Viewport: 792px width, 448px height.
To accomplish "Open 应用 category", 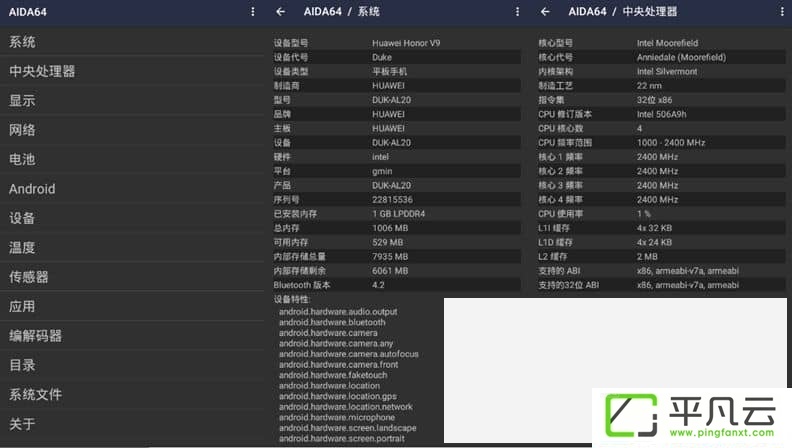I will pyautogui.click(x=132, y=307).
